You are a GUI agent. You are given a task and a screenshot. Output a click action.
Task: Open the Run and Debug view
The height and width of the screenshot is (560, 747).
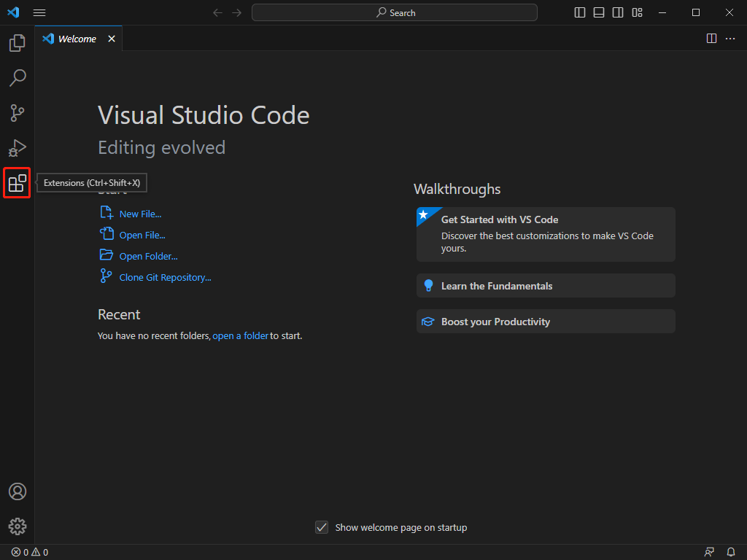tap(18, 148)
